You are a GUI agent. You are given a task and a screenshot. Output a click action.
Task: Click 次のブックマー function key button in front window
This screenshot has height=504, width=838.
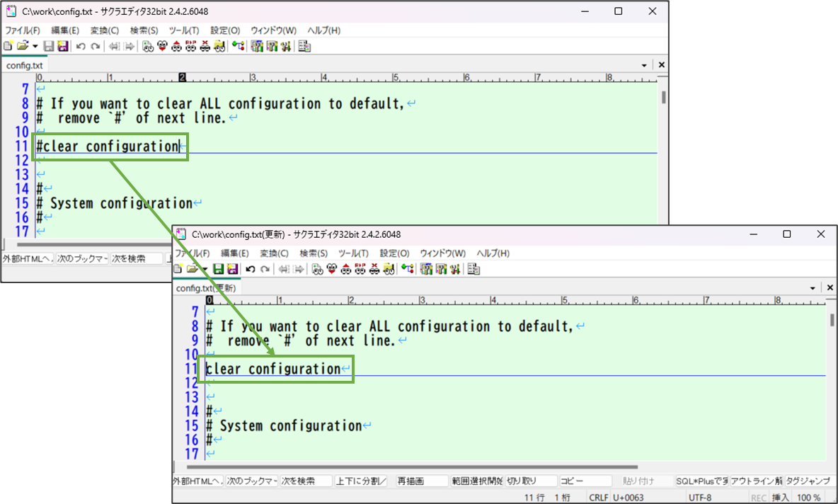(252, 481)
